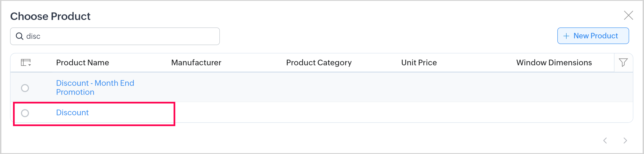Click the plus icon in New Product

pyautogui.click(x=566, y=36)
